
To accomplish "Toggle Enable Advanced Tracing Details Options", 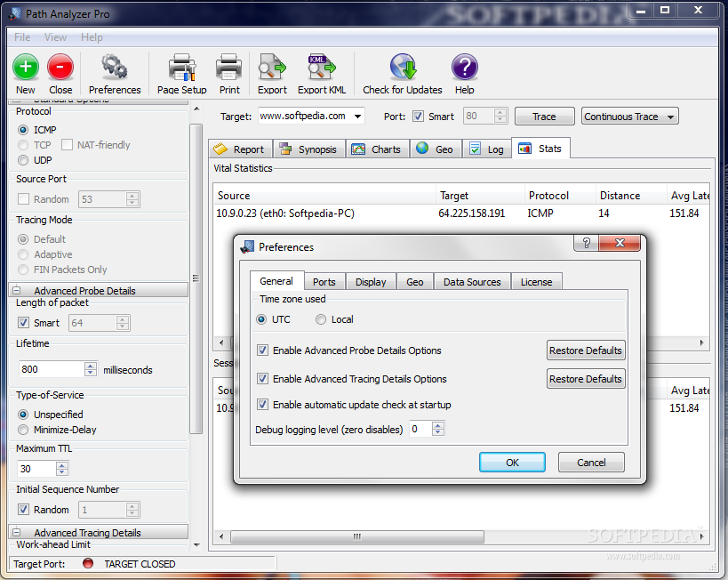I will tap(262, 379).
